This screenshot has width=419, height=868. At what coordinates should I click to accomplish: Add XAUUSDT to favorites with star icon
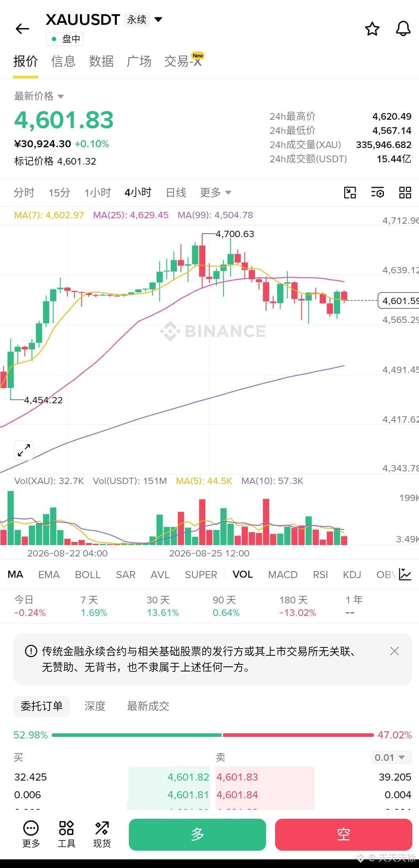tap(372, 29)
